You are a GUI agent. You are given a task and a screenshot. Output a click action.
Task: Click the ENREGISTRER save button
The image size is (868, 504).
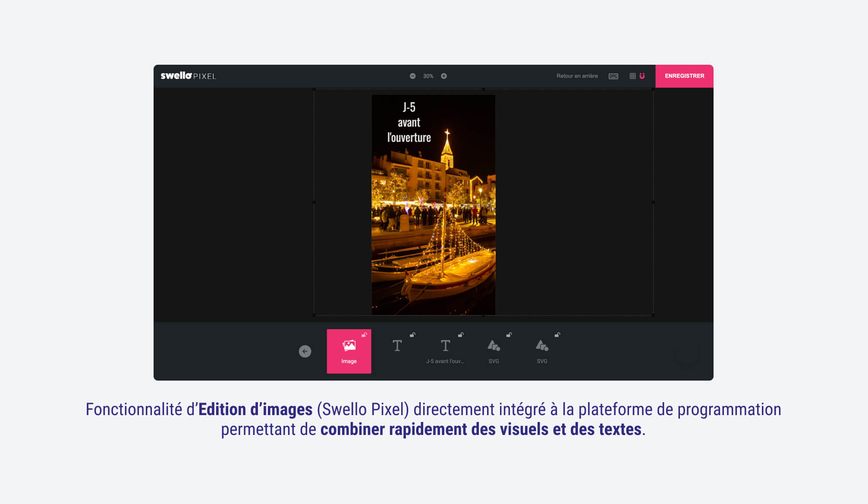(x=684, y=76)
